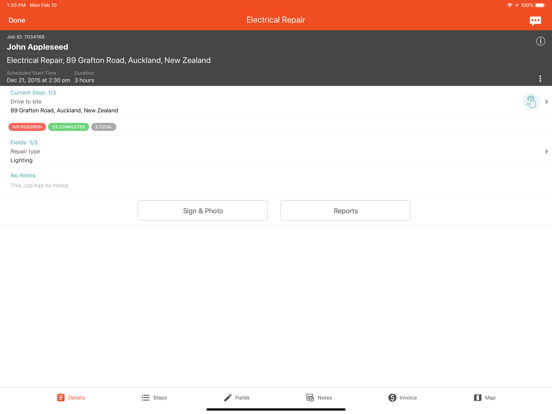Tap the hand gesture step action icon
This screenshot has height=414, width=552.
[531, 102]
